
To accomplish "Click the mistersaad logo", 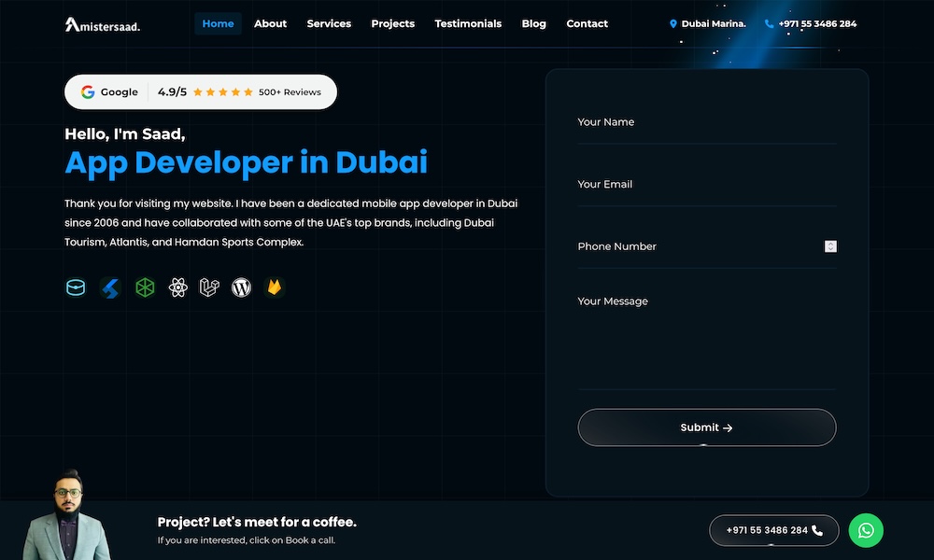I will [103, 24].
